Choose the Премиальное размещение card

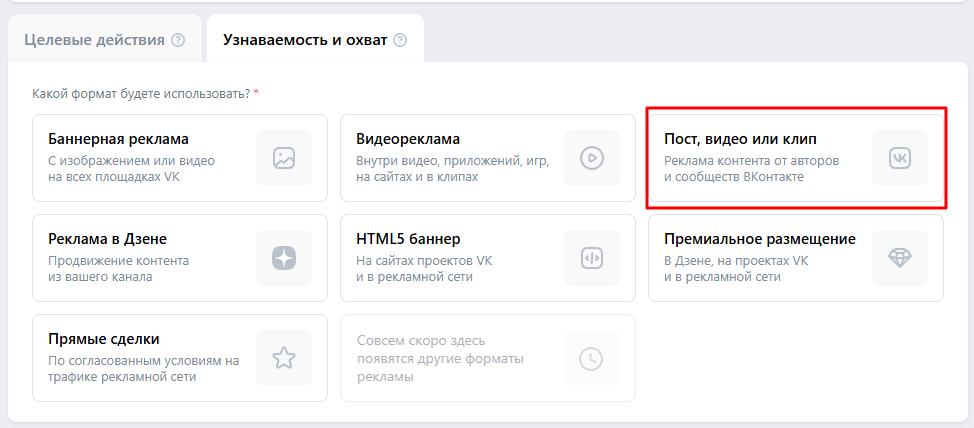click(796, 258)
